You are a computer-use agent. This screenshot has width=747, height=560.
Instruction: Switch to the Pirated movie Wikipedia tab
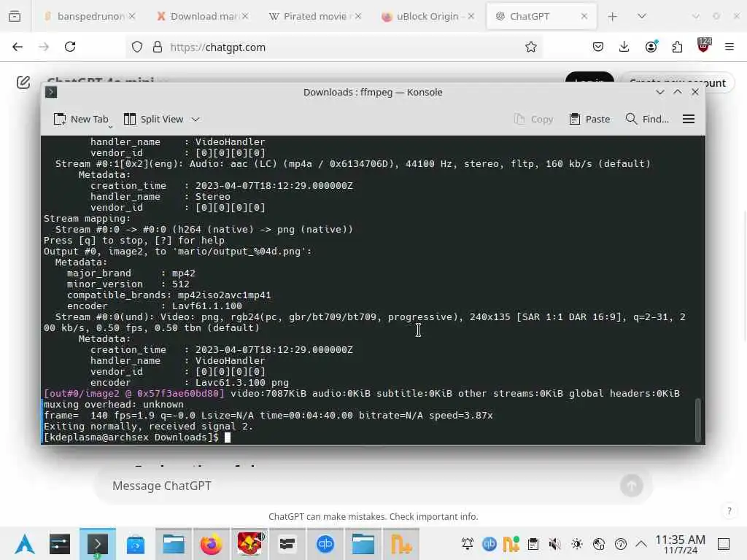[x=315, y=16]
